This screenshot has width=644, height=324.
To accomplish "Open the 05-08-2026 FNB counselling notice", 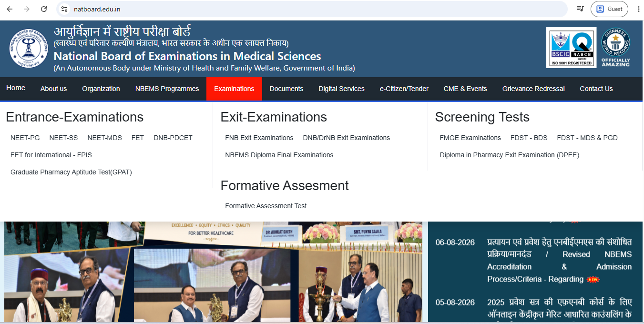I will coord(559,308).
